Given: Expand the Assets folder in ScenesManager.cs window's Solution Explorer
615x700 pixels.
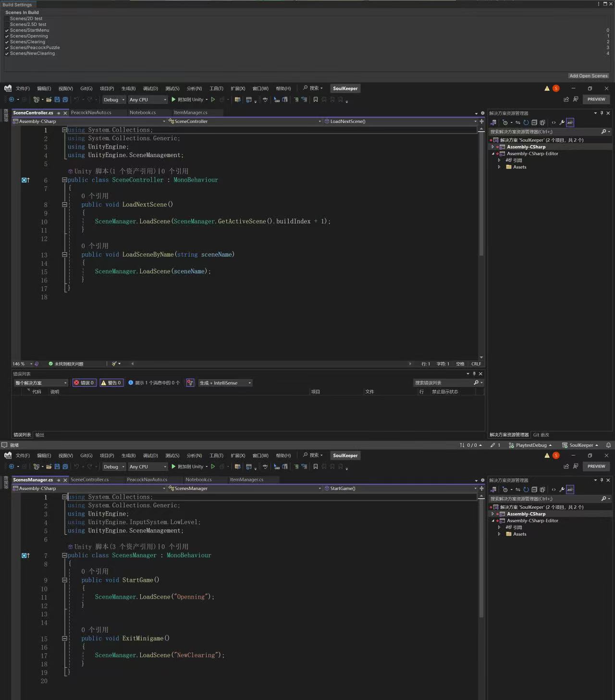Looking at the screenshot, I should (499, 534).
